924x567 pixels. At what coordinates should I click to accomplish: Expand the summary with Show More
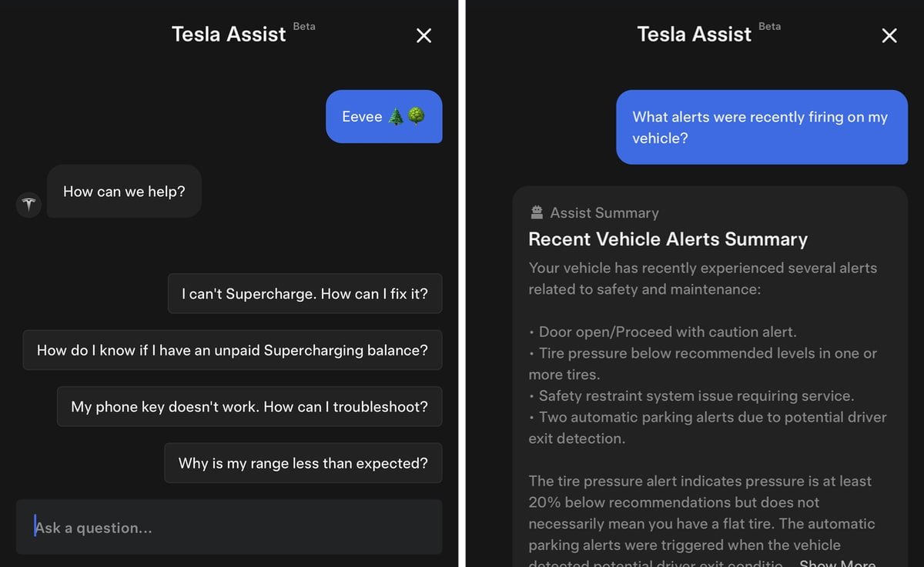tap(837, 564)
